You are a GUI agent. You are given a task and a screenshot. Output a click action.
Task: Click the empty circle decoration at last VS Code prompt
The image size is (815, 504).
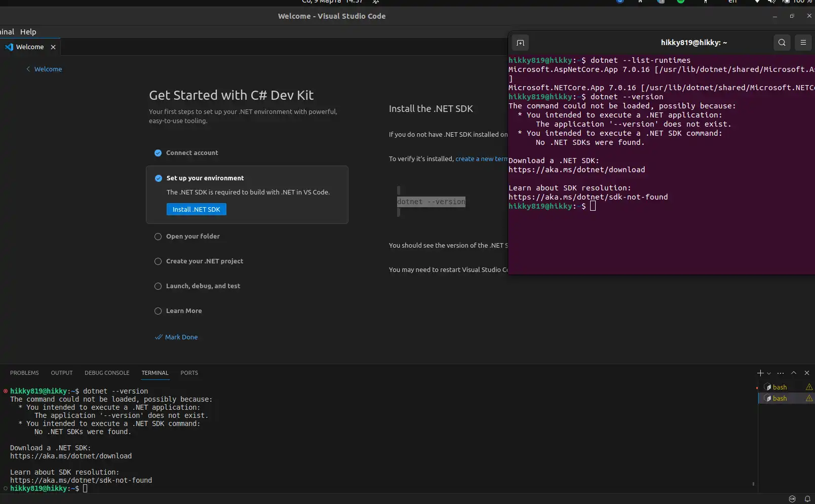pyautogui.click(x=6, y=488)
